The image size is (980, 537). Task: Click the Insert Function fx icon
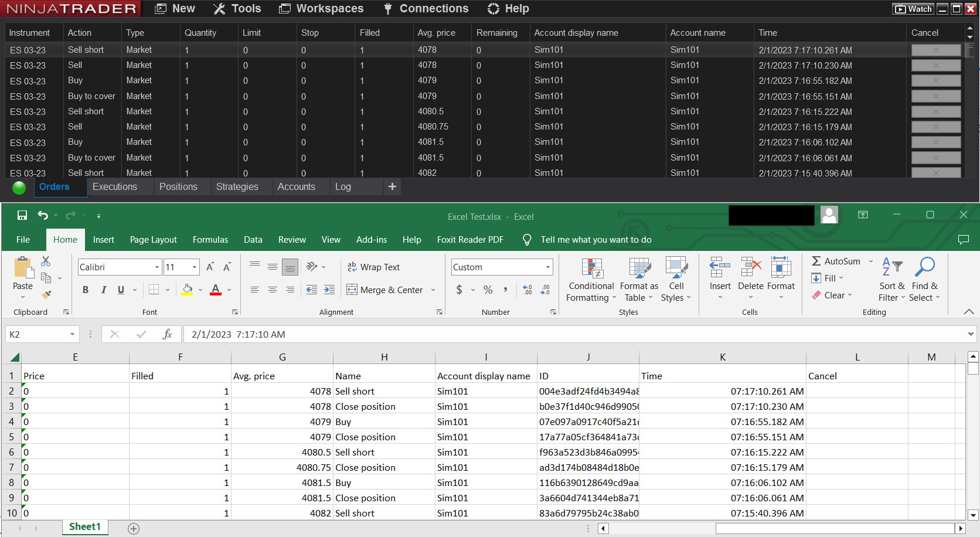(167, 334)
